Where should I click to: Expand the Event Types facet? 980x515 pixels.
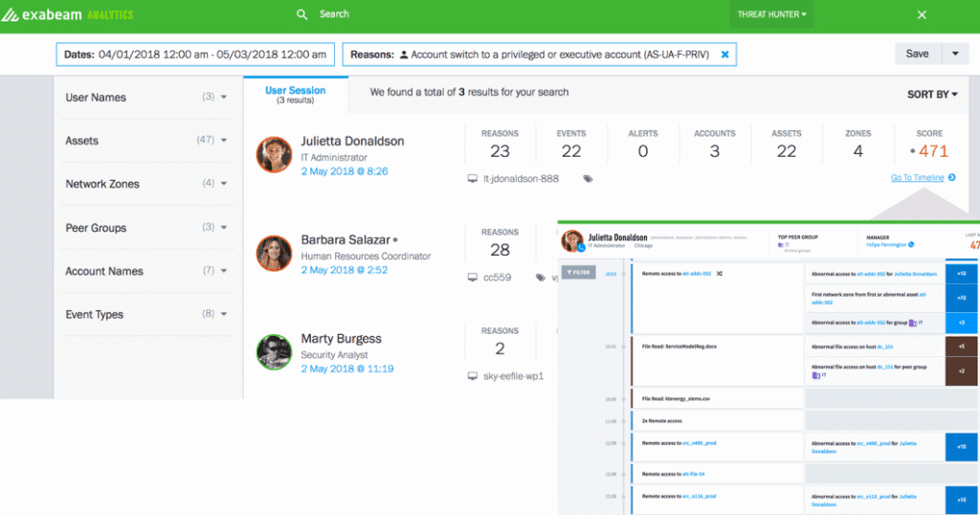(146, 314)
